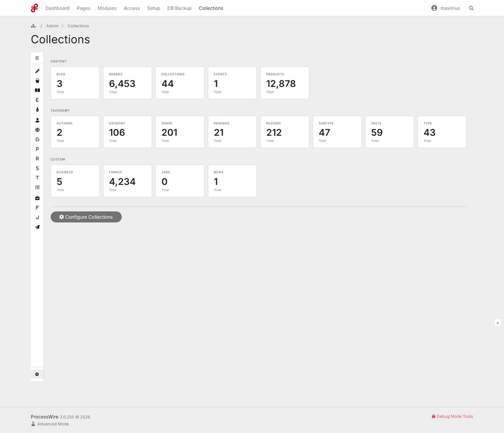Open the Pages menu

click(x=83, y=8)
